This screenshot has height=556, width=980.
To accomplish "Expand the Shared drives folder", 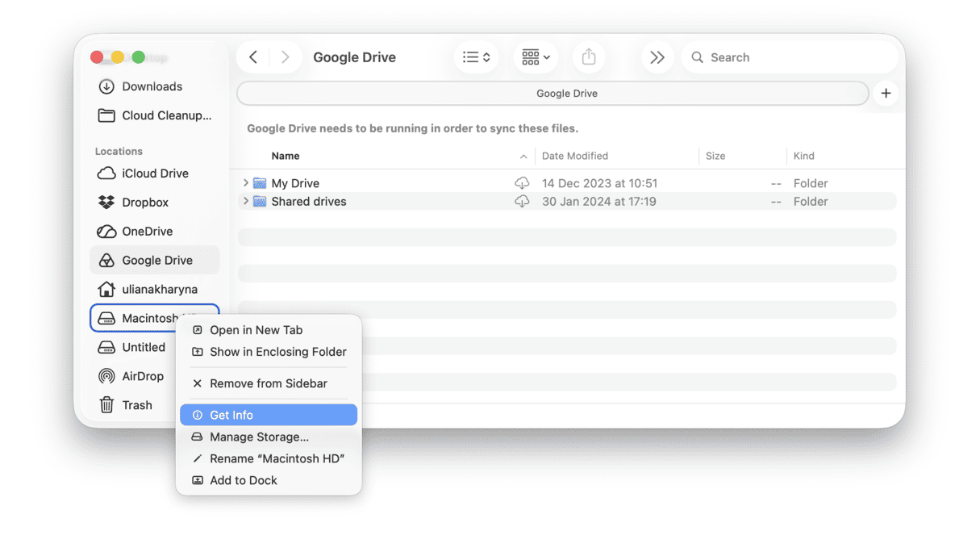I will 246,201.
